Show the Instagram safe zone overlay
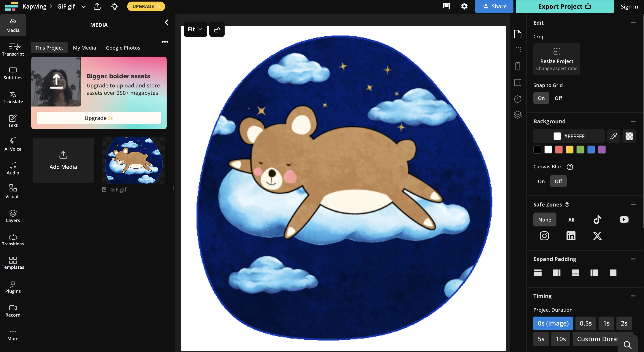 544,236
